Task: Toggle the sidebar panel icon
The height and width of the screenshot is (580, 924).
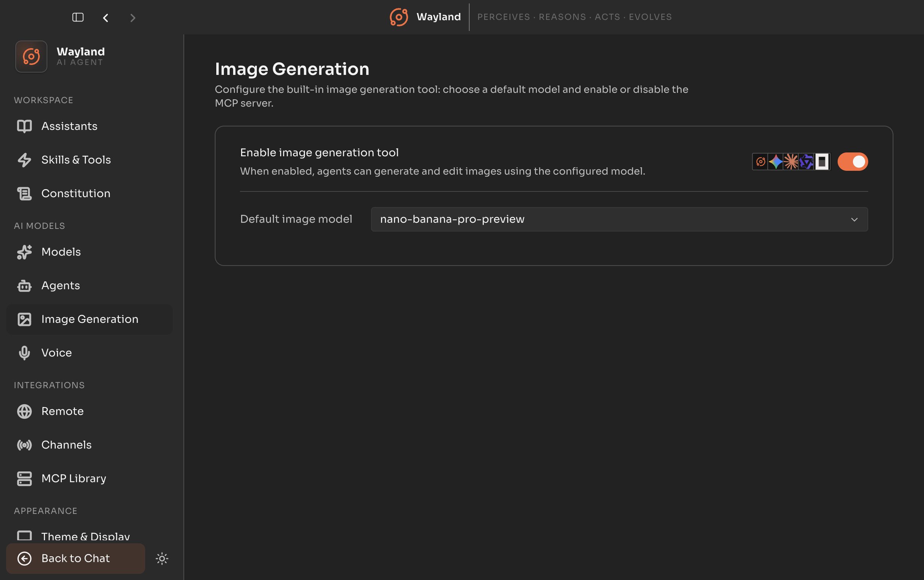Action: [78, 17]
